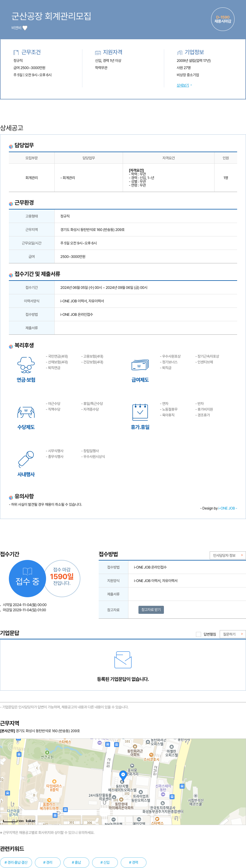Click the 동탄파라곤 아파트 label on map
The image size is (246, 868).
click(135, 753)
